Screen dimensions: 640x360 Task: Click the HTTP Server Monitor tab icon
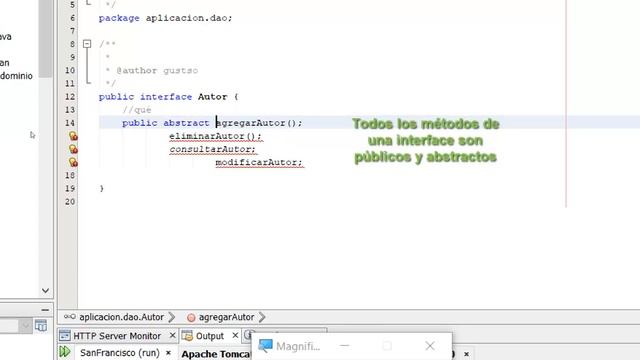pyautogui.click(x=64, y=336)
